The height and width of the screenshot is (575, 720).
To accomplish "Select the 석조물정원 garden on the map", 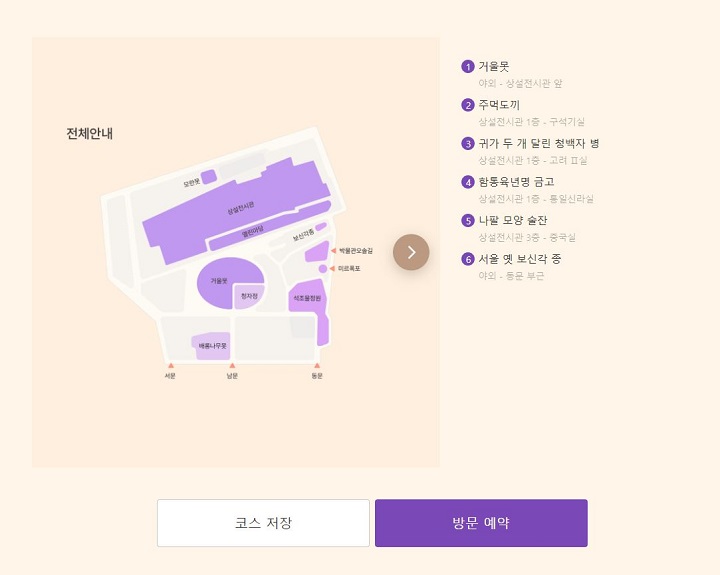I will click(x=306, y=298).
